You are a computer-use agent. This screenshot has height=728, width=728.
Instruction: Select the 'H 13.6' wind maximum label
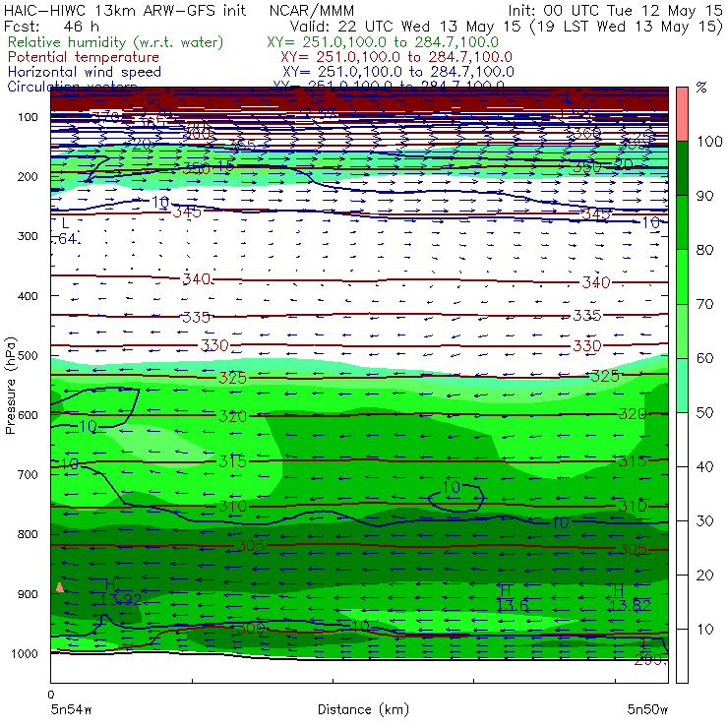[x=512, y=598]
